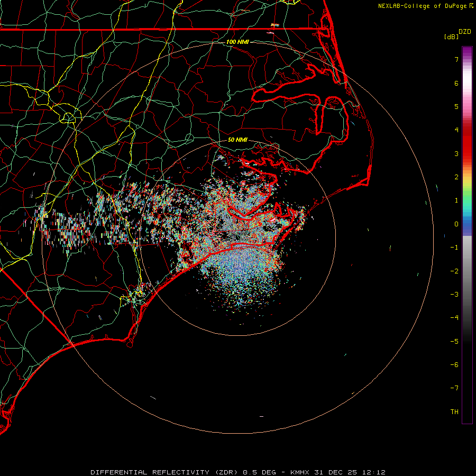Click the 6 value on color scale
Screen dimensions: 476x476
456,83
